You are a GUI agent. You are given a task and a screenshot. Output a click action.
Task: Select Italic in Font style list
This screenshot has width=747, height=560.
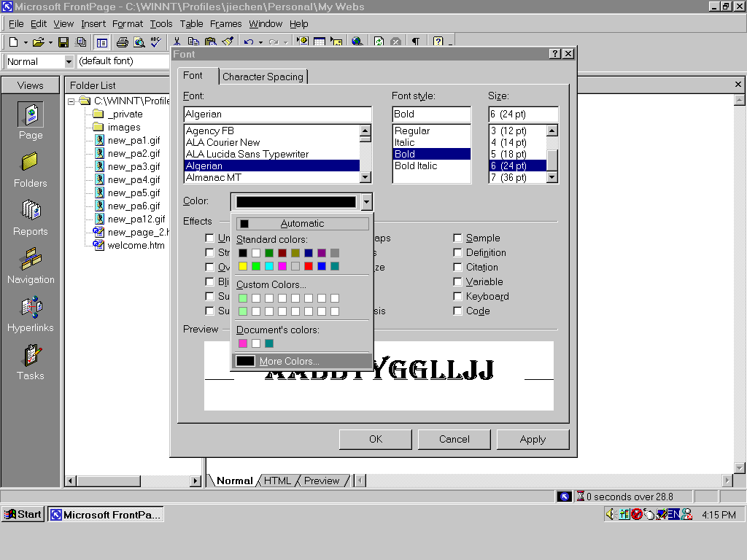[405, 142]
